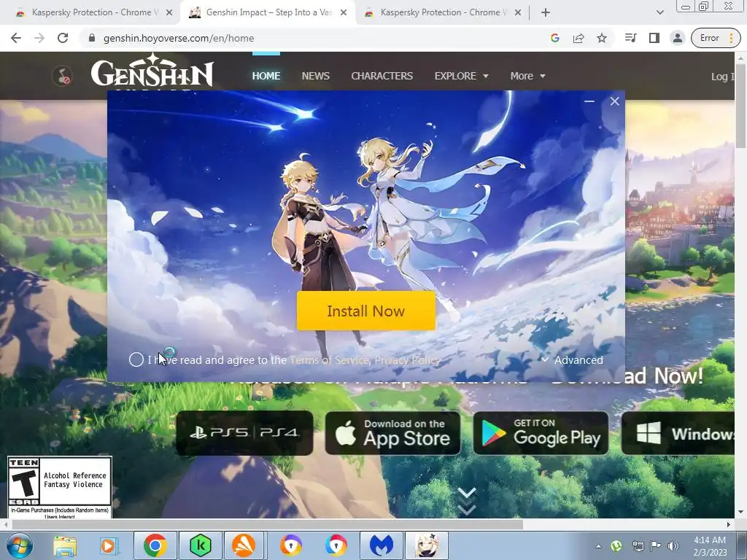
Task: Click the address bar URL field
Action: pyautogui.click(x=314, y=38)
